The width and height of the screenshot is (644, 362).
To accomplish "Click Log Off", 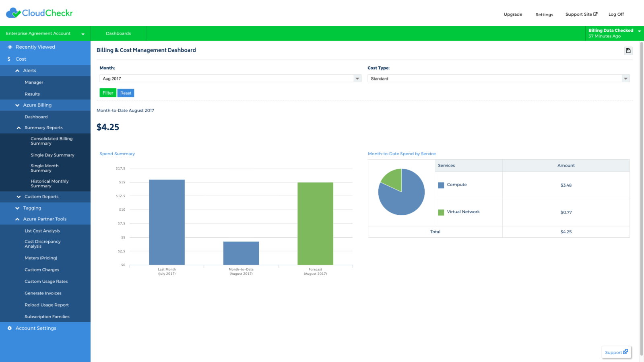I will pyautogui.click(x=616, y=14).
